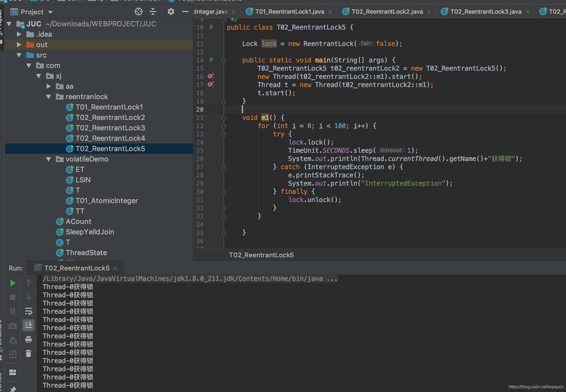Run class from gutter arrow on line 10

(211, 27)
